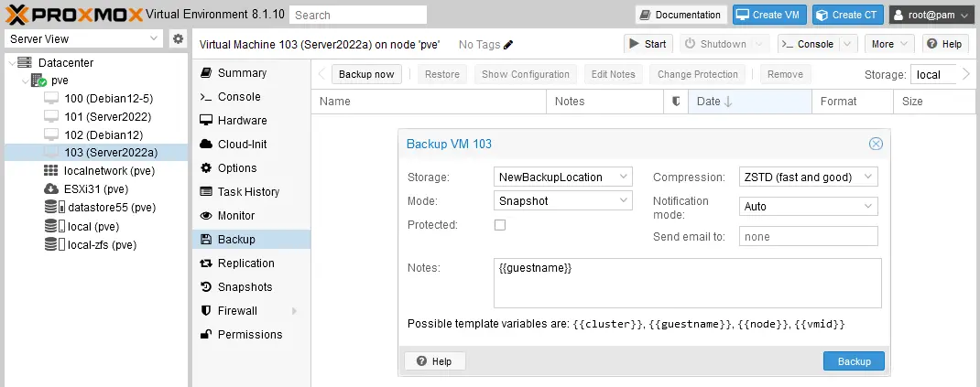This screenshot has width=980, height=387.
Task: Click the Summary book icon
Action: pyautogui.click(x=206, y=73)
